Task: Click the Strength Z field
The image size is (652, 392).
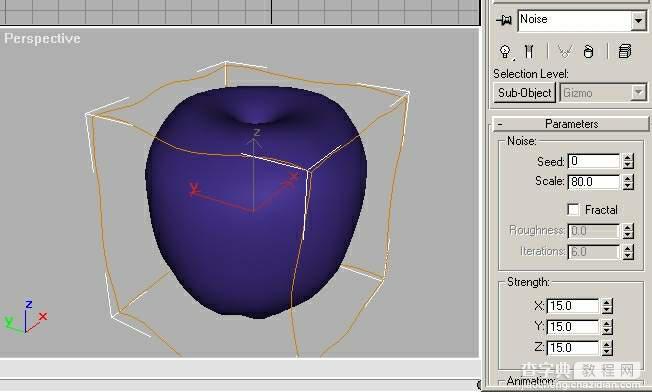Action: point(573,348)
